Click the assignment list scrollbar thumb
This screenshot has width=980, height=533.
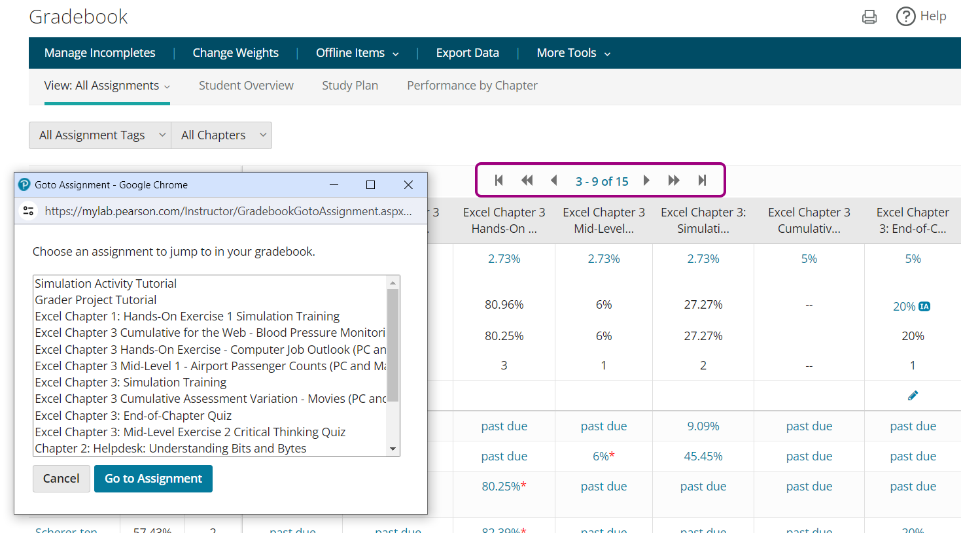click(x=393, y=345)
